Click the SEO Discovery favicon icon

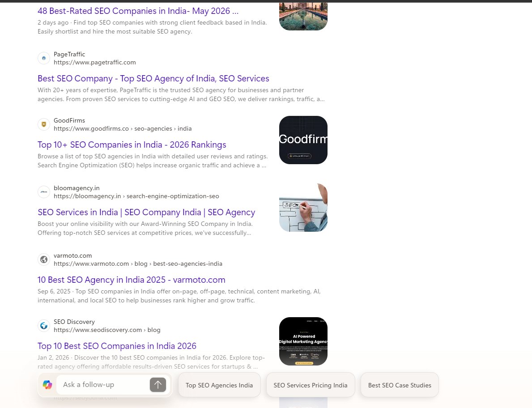[x=44, y=326]
